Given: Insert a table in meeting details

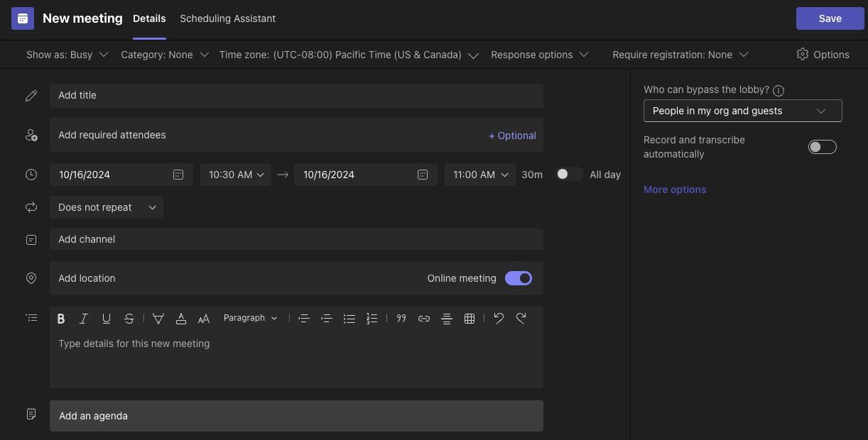Looking at the screenshot, I should coord(469,319).
